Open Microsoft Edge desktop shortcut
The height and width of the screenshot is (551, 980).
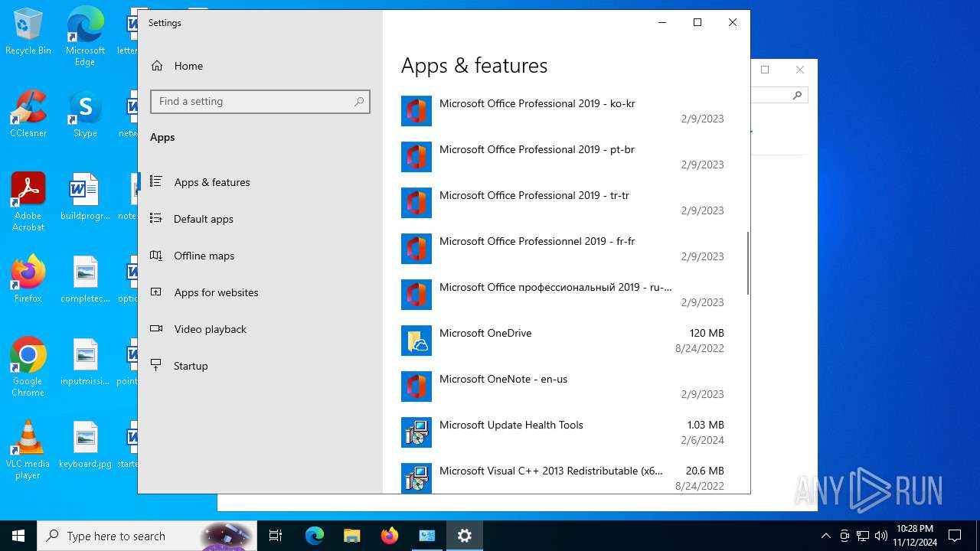(85, 37)
